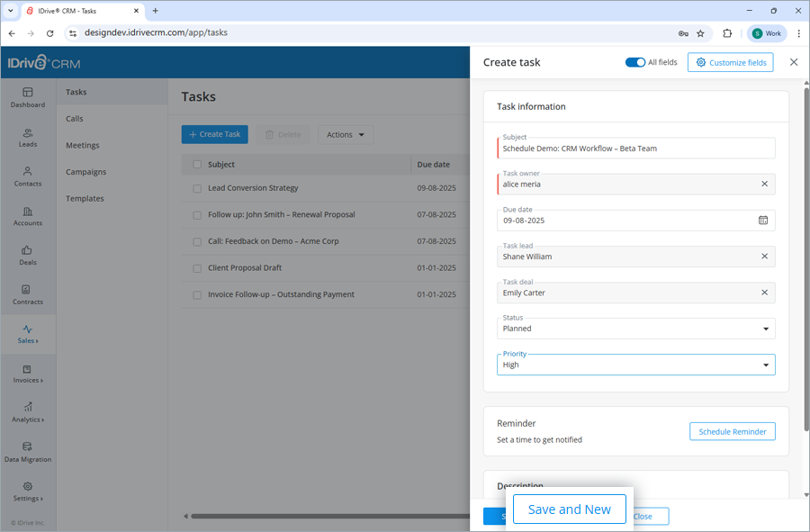Open the Templates section

[x=85, y=198]
